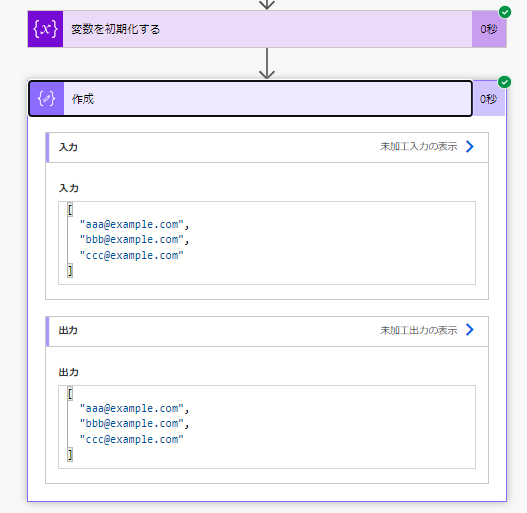This screenshot has width=527, height=513.
Task: Click the green success checkmark on 変数を初期化する
Action: (505, 12)
